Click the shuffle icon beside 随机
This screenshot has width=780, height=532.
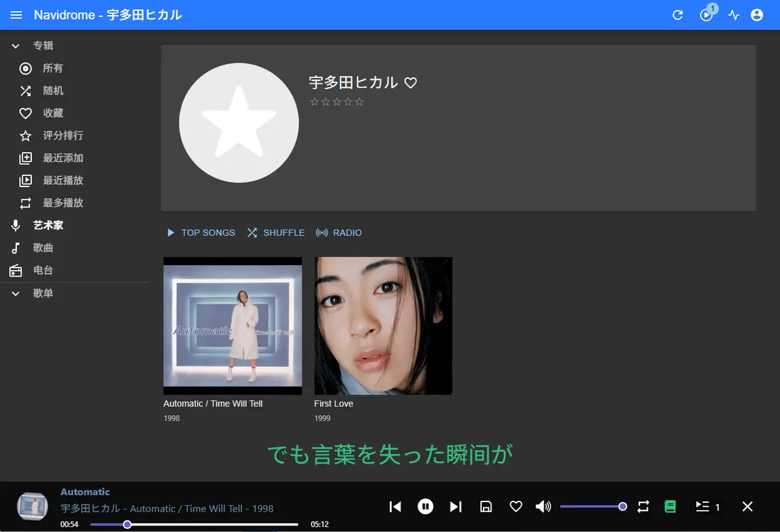[x=25, y=91]
